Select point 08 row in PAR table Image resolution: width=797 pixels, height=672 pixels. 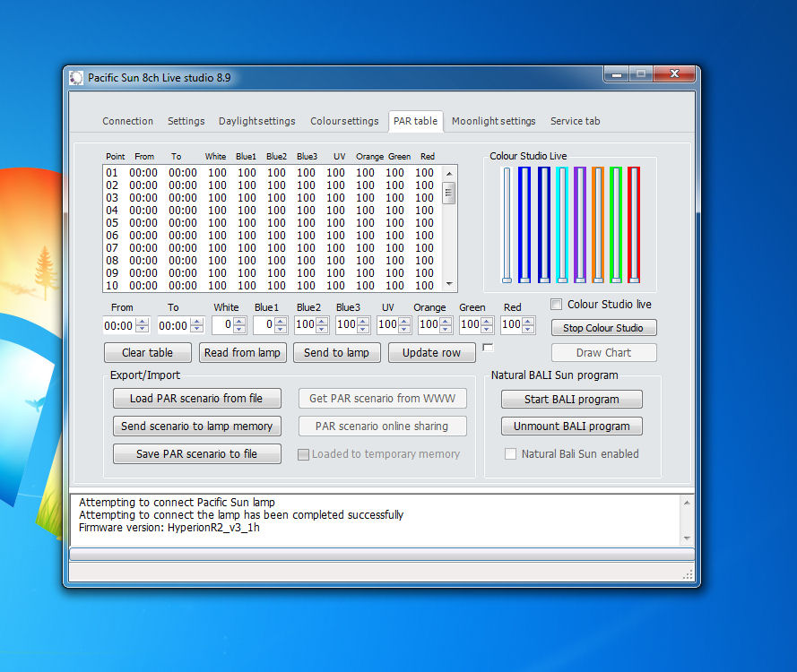[x=271, y=261]
